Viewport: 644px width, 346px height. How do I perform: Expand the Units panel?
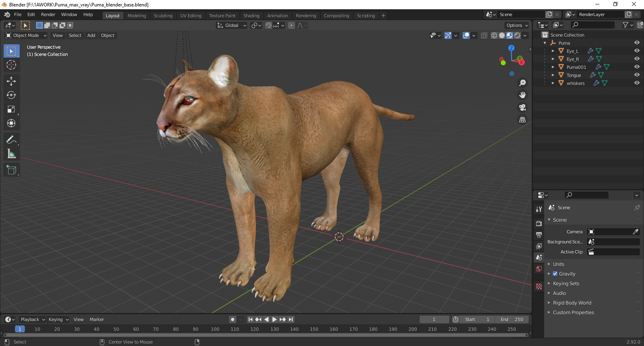click(x=558, y=264)
